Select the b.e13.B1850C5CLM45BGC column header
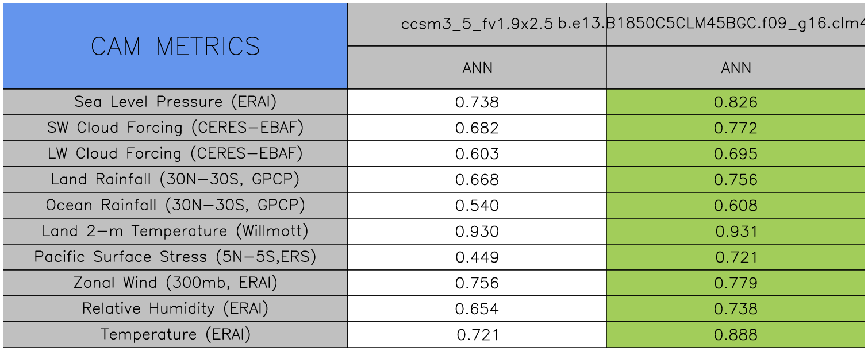The image size is (868, 351). [736, 25]
